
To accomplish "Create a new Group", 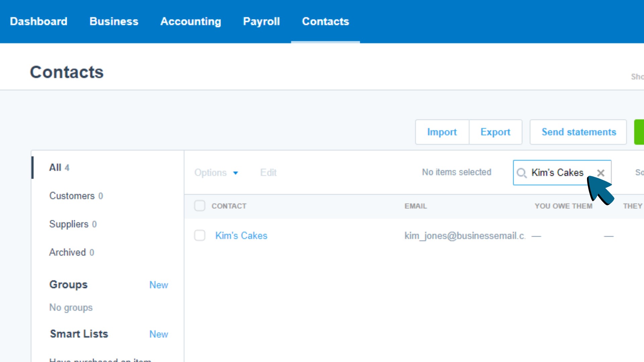I will (x=159, y=285).
